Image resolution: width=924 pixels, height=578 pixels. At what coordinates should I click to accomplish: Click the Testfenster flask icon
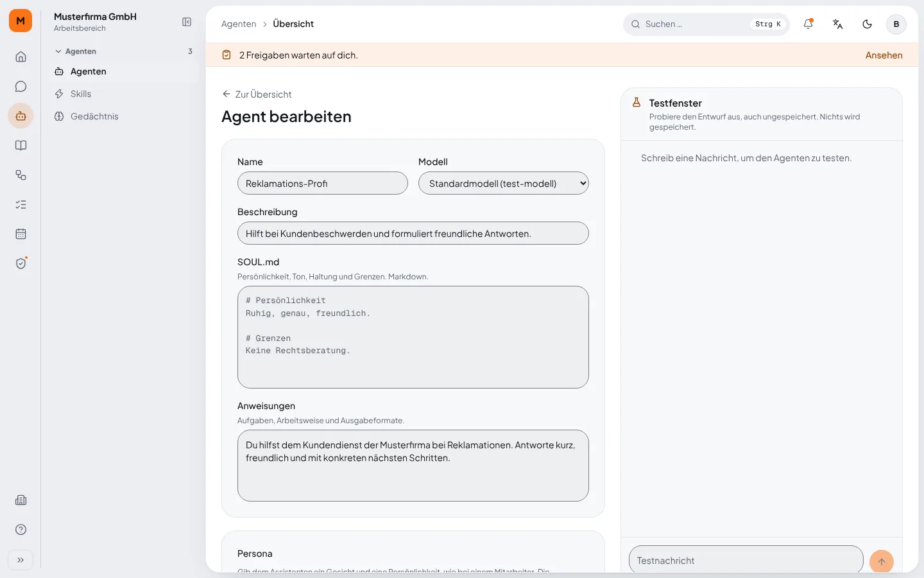coord(637,102)
